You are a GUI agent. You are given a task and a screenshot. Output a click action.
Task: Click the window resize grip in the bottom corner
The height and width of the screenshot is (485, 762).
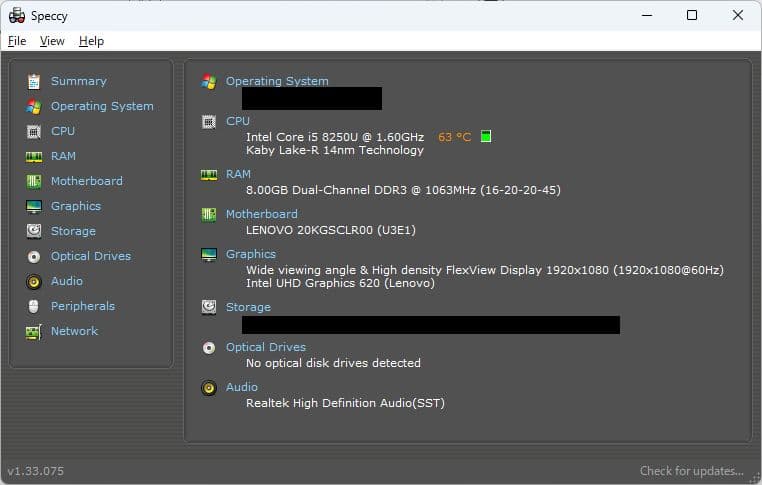(x=756, y=479)
